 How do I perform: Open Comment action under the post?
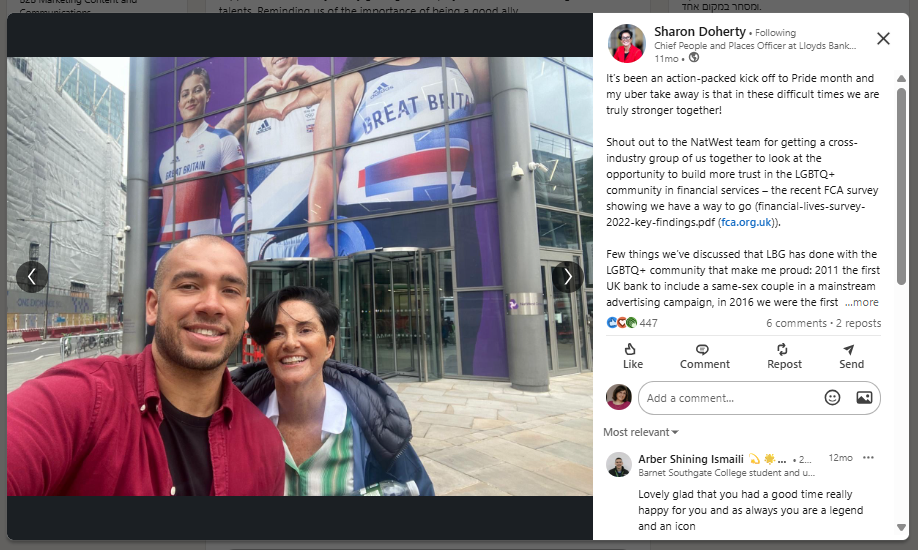tap(704, 356)
